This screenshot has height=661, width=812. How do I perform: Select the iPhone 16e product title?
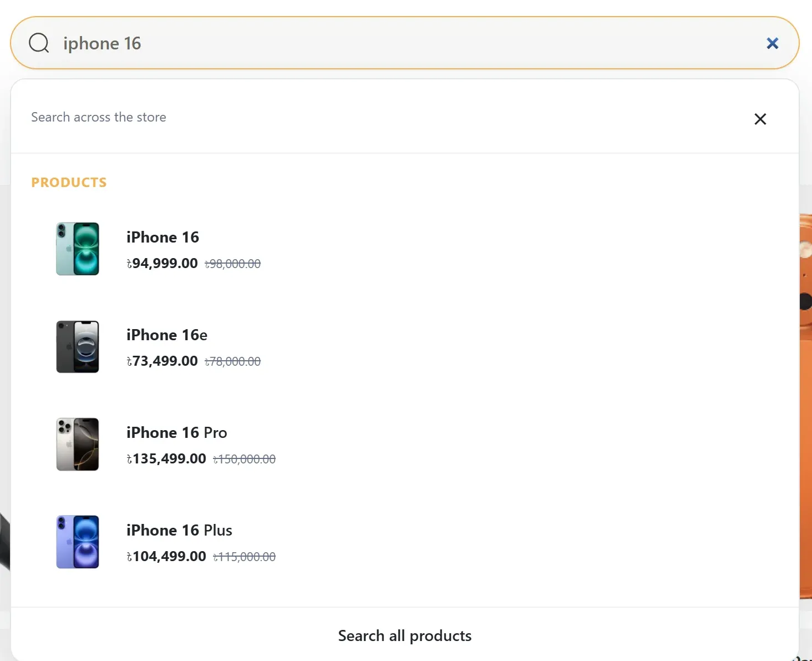[x=167, y=335]
